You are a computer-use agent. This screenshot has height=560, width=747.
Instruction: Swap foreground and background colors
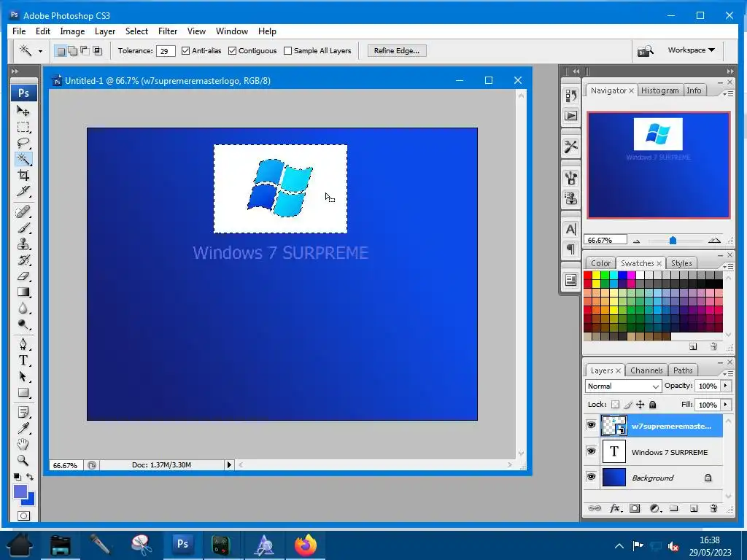(x=30, y=477)
